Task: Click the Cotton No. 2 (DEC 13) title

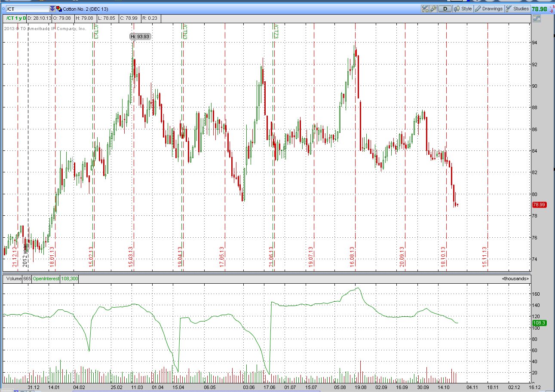Action: click(x=86, y=9)
